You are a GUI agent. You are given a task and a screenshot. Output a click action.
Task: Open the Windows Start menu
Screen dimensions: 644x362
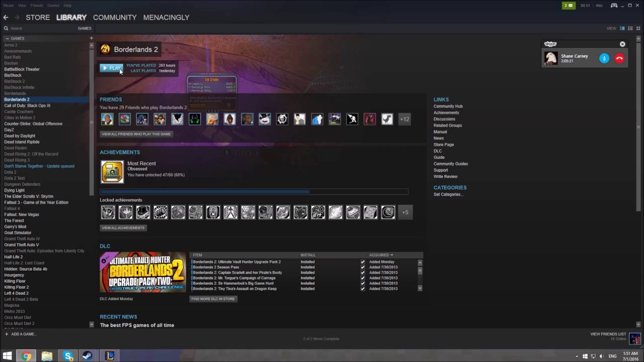click(x=8, y=356)
